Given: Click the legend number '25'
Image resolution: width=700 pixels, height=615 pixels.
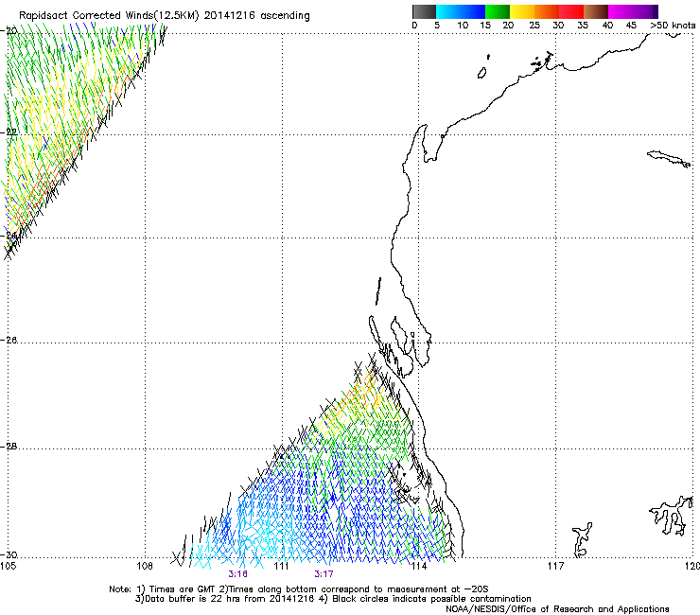Looking at the screenshot, I should pyautogui.click(x=534, y=26).
